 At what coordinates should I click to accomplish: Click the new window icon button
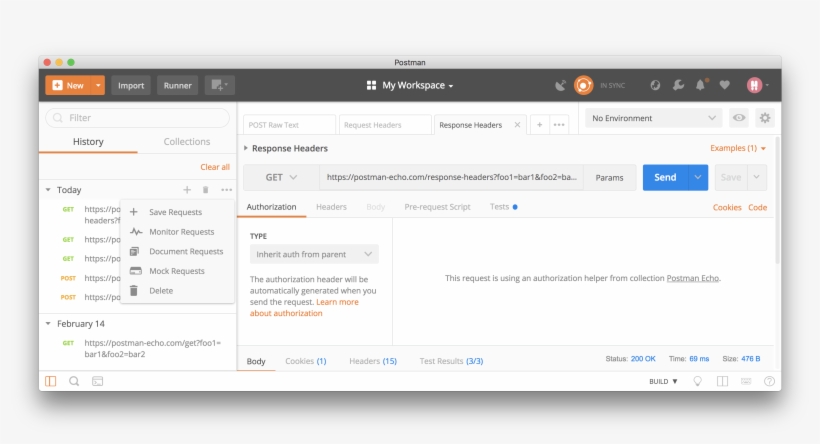tap(219, 85)
